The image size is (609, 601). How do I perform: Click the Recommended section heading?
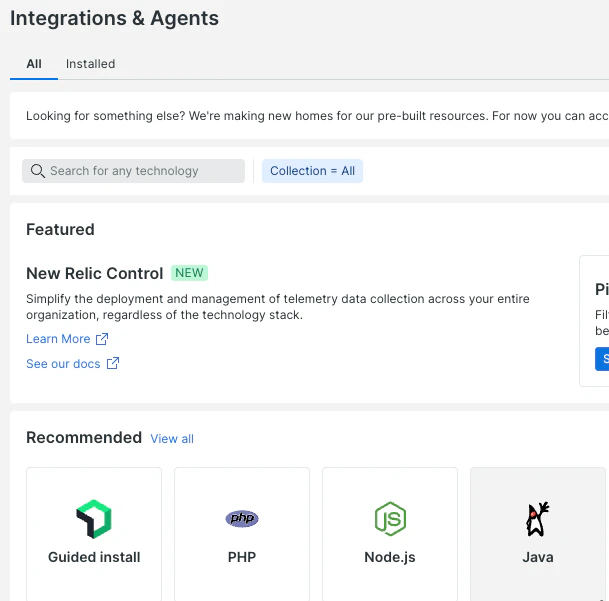(x=84, y=438)
